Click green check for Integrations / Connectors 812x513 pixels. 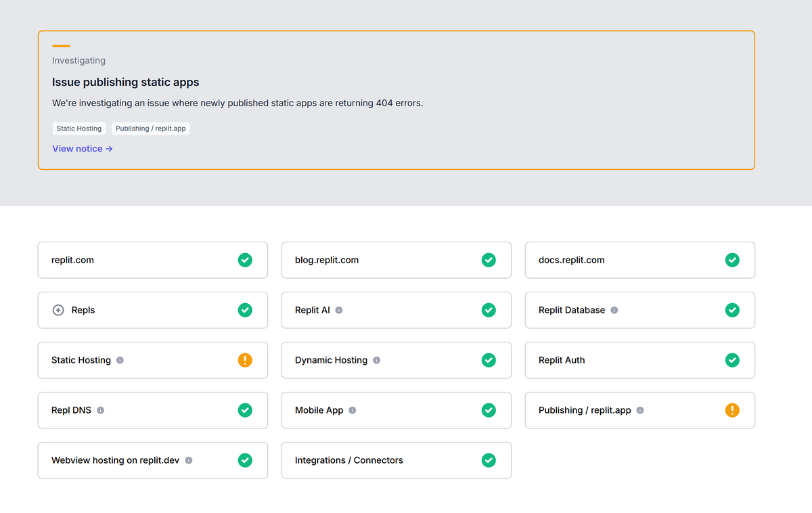tap(489, 460)
